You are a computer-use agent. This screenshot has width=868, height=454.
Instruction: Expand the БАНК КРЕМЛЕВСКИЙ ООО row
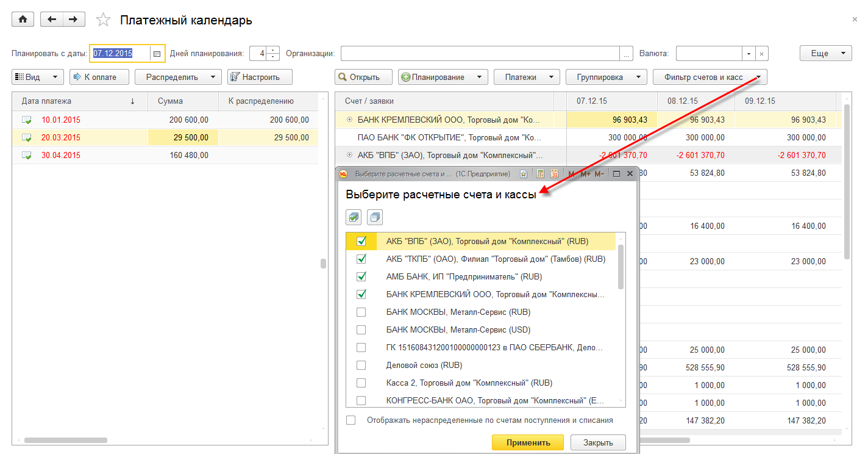point(349,120)
